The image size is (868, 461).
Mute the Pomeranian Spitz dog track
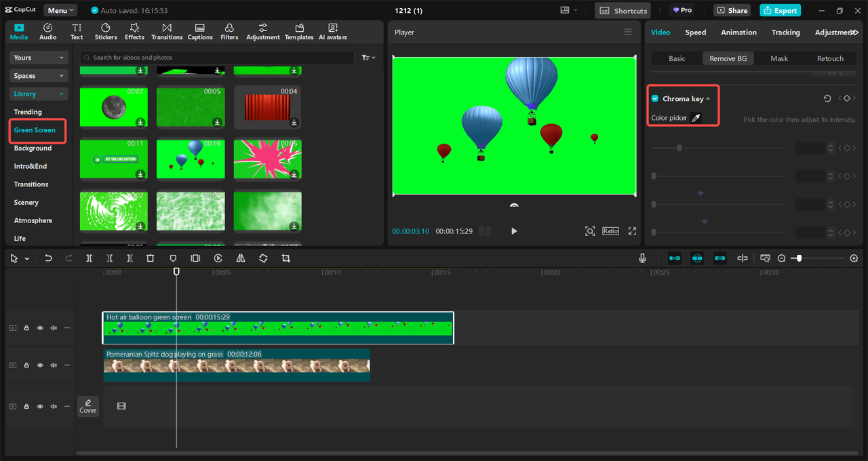pos(54,365)
